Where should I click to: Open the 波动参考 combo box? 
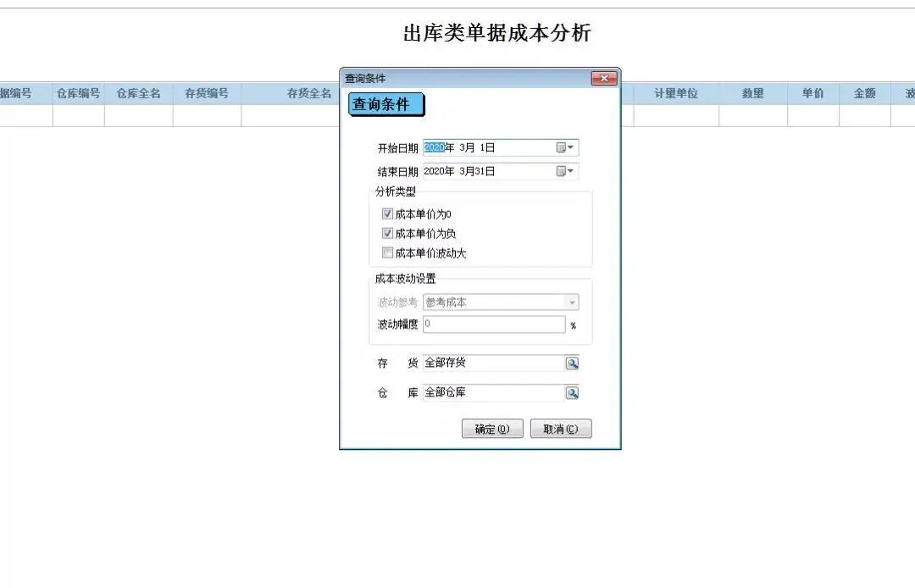(x=573, y=302)
